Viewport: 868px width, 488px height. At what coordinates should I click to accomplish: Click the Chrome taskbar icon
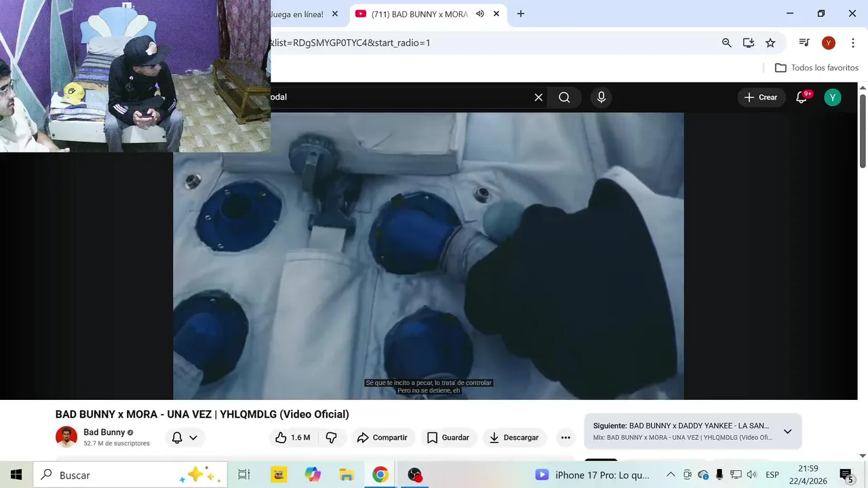[380, 474]
